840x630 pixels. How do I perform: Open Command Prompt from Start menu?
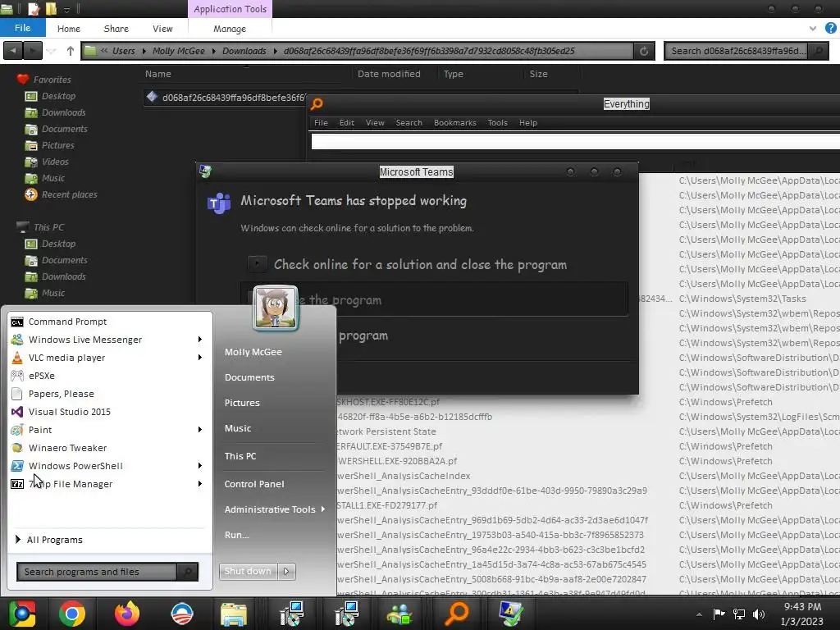(x=67, y=322)
